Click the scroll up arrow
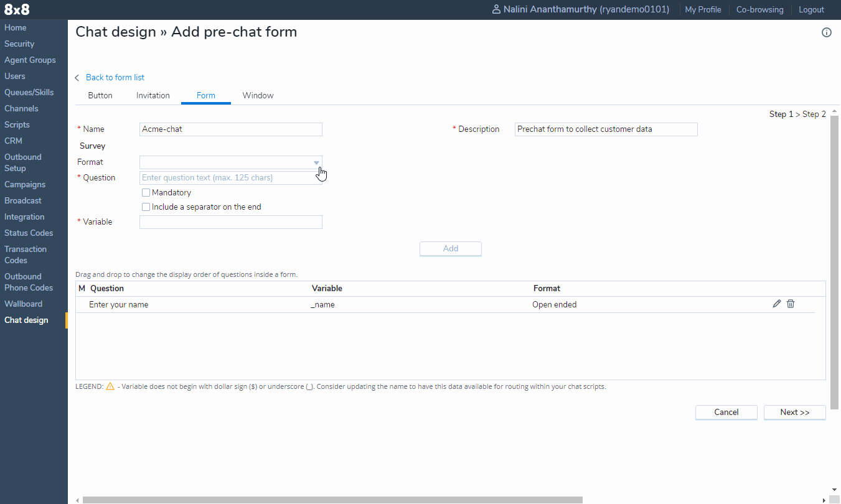The image size is (841, 504). (x=834, y=111)
